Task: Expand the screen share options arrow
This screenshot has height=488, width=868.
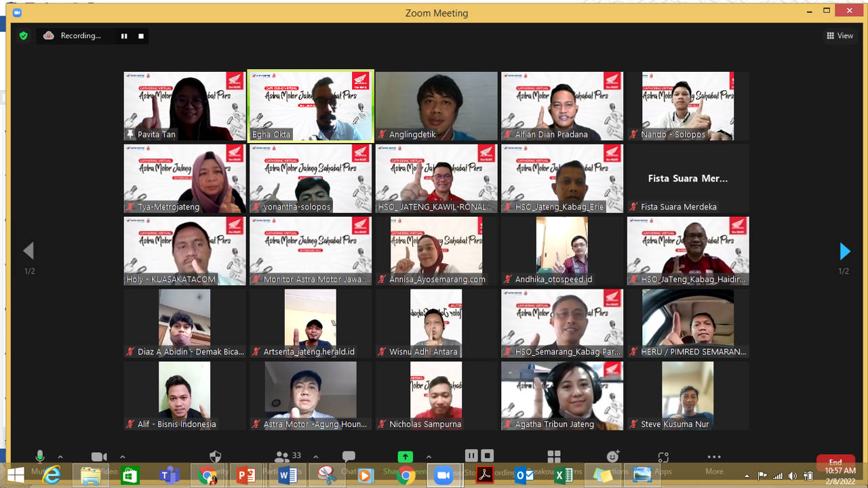Action: click(x=429, y=457)
